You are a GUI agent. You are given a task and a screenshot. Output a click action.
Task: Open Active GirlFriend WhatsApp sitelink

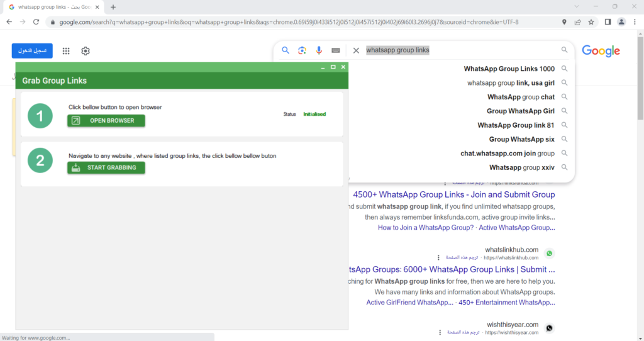coord(409,303)
